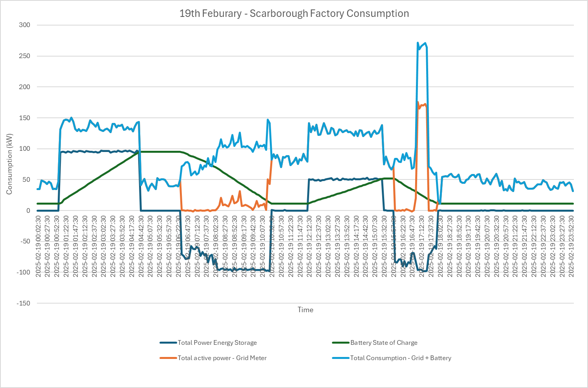Click 'Battery State of Charge' legend label

tap(383, 343)
